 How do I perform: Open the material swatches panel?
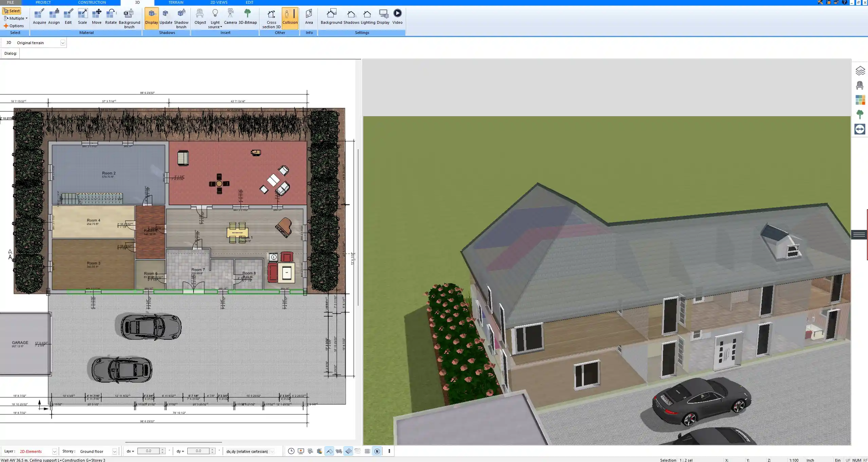click(x=860, y=100)
